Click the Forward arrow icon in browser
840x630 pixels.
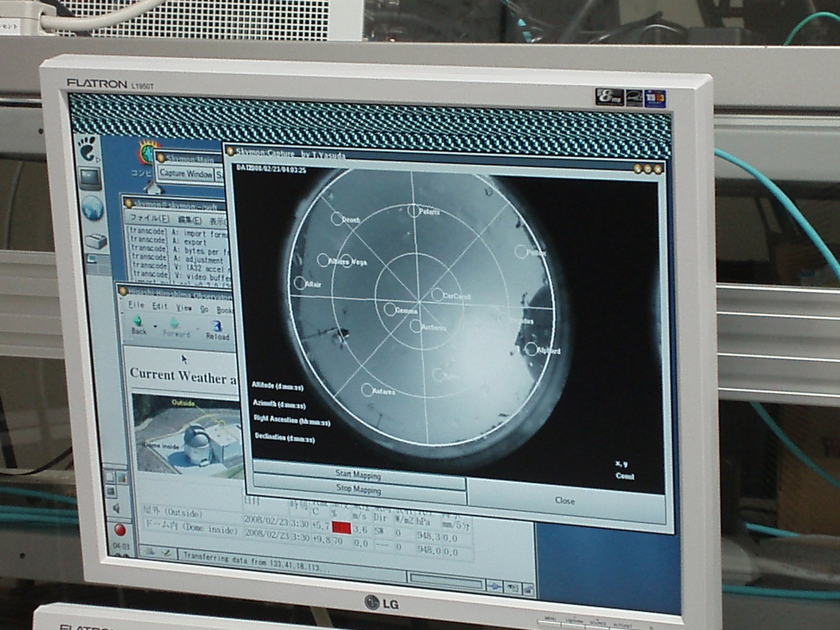coord(175,324)
